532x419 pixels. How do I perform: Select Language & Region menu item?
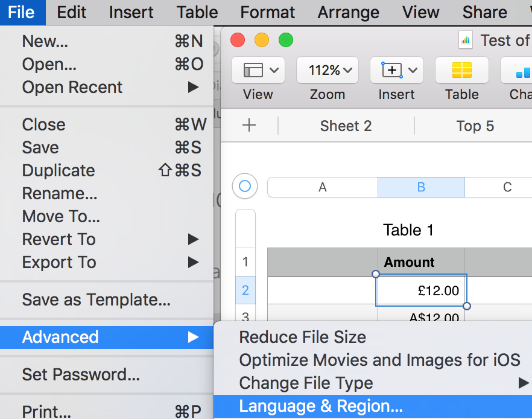(x=321, y=406)
